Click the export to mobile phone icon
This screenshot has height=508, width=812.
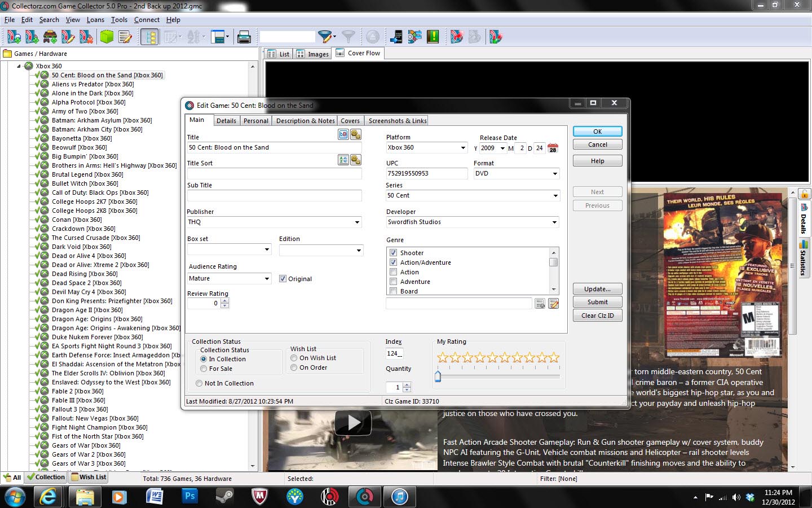tap(396, 37)
